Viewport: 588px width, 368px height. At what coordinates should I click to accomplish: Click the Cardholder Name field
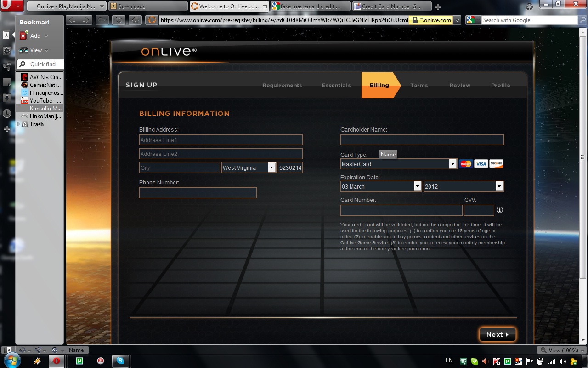pos(422,140)
